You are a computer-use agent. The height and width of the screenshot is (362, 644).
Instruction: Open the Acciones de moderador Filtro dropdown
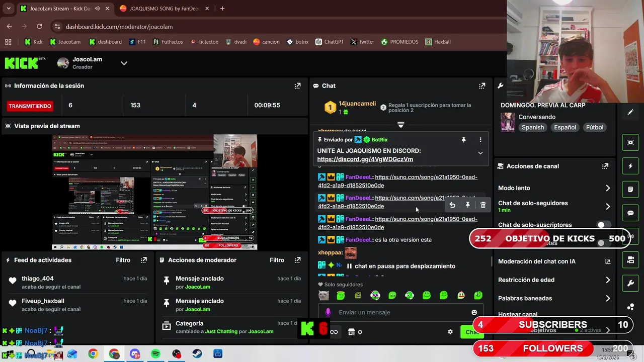[277, 260]
